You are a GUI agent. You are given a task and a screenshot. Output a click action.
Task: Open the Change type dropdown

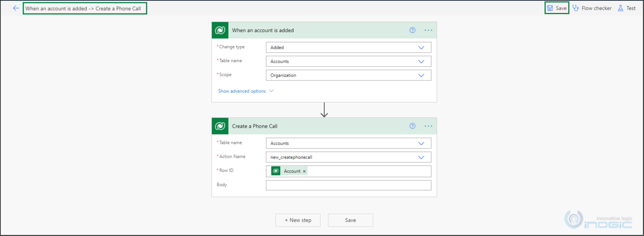point(349,47)
